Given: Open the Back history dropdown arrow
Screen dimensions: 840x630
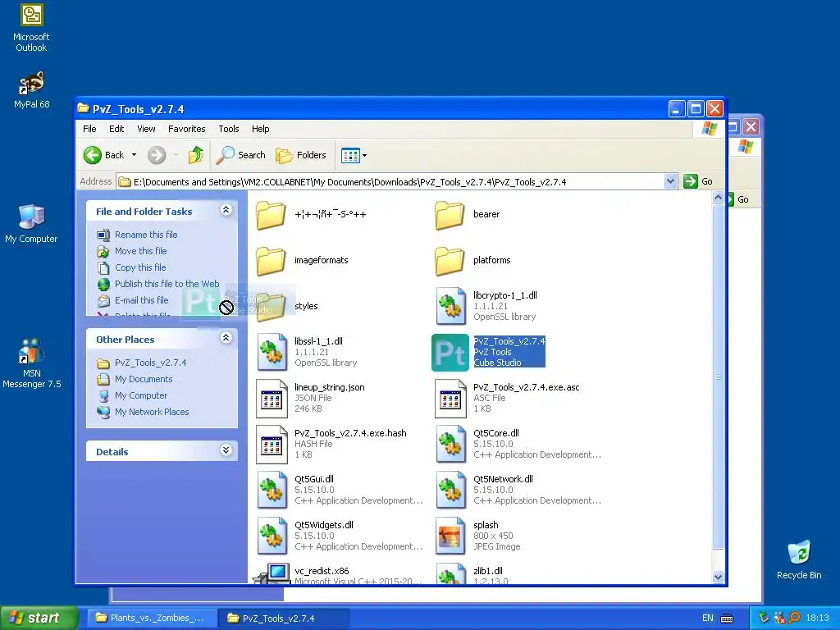Looking at the screenshot, I should [x=134, y=155].
